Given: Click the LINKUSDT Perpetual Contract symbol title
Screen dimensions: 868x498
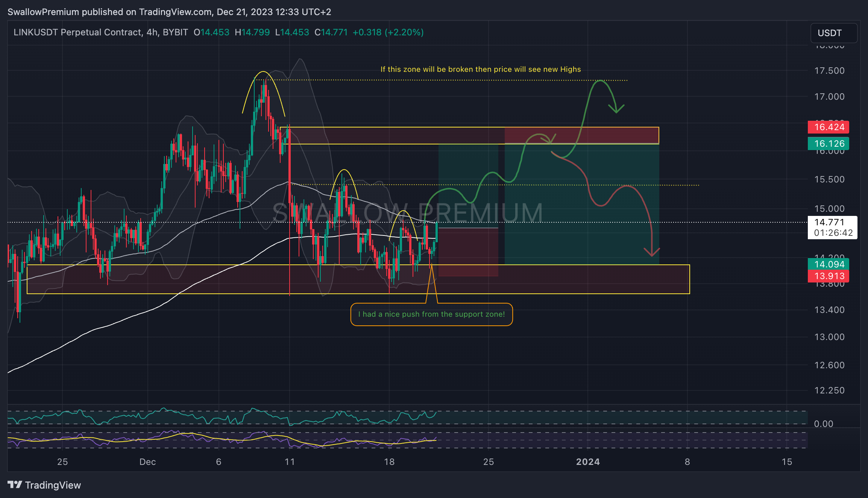Looking at the screenshot, I should (101, 32).
